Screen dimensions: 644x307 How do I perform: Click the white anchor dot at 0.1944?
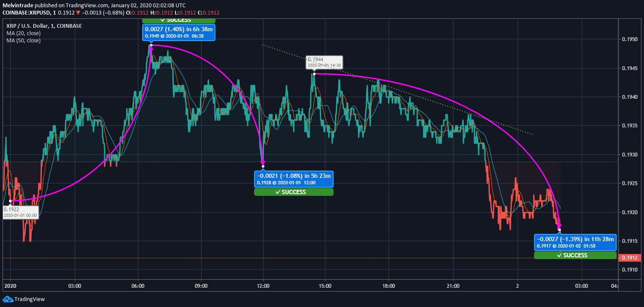click(314, 74)
